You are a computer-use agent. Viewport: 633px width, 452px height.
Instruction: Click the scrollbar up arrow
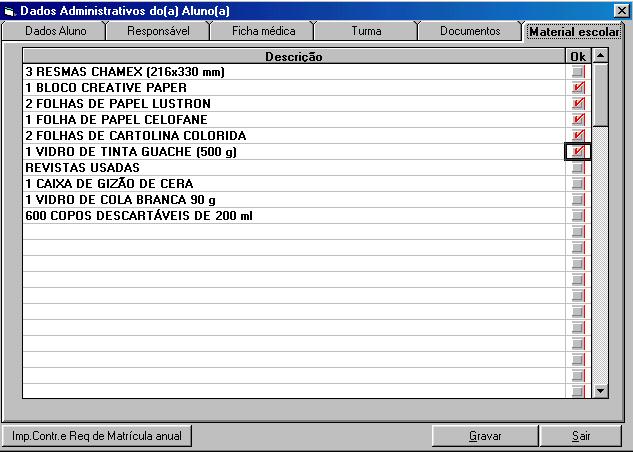(601, 57)
